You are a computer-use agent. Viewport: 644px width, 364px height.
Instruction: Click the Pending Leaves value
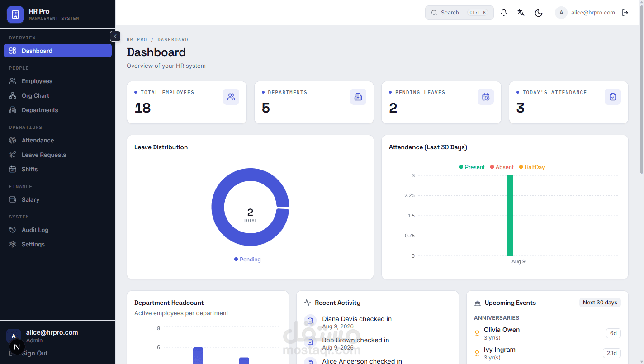(x=393, y=108)
